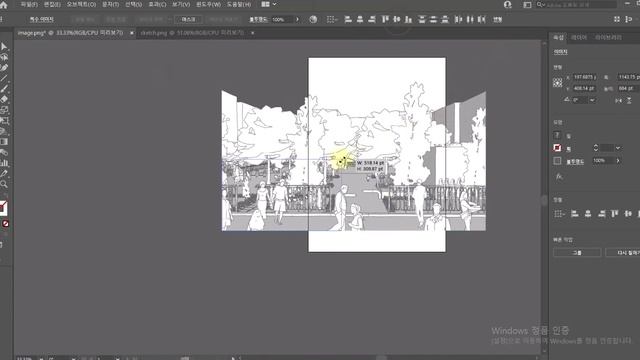The image size is (640, 360).
Task: Click the stroke swatch in Properties
Action: (557, 148)
